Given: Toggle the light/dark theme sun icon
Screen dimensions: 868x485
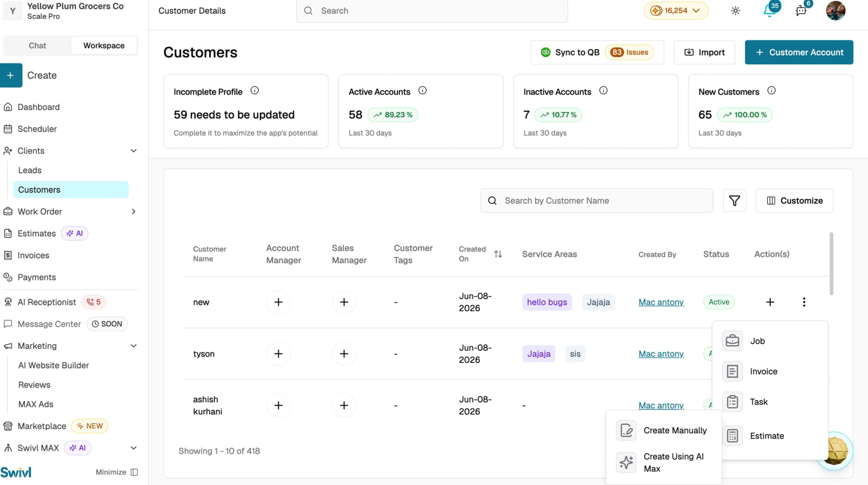Looking at the screenshot, I should point(736,11).
